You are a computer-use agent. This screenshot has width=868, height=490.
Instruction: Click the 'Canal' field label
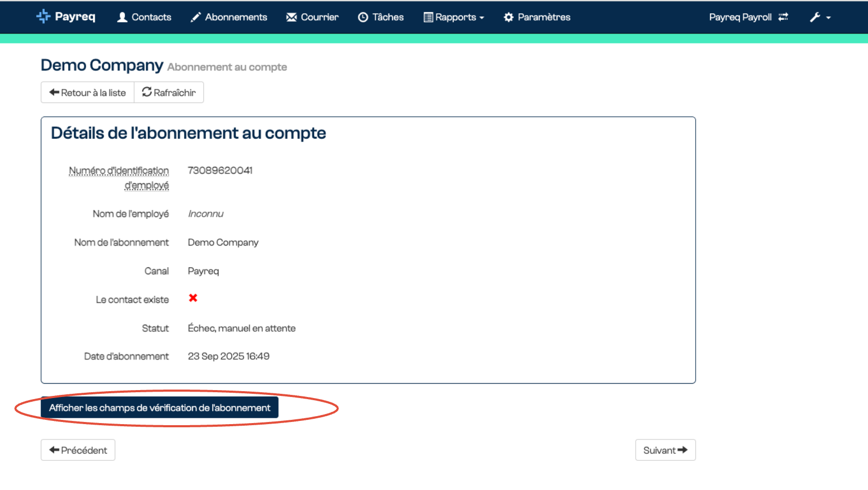coord(157,271)
